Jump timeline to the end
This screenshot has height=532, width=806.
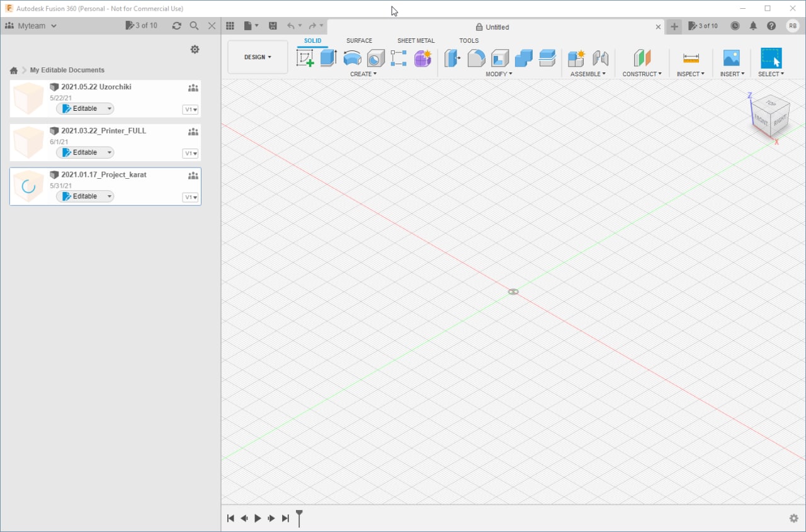(285, 518)
